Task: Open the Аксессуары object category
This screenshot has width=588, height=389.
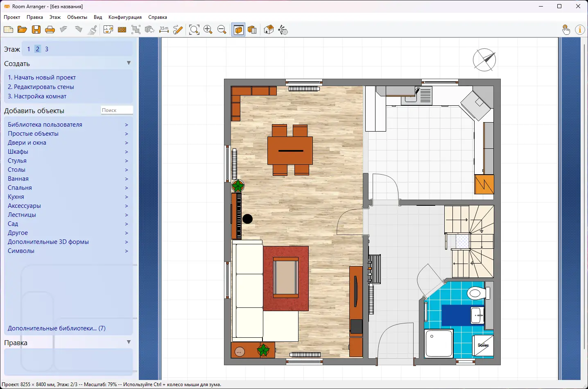Action: tap(68, 206)
